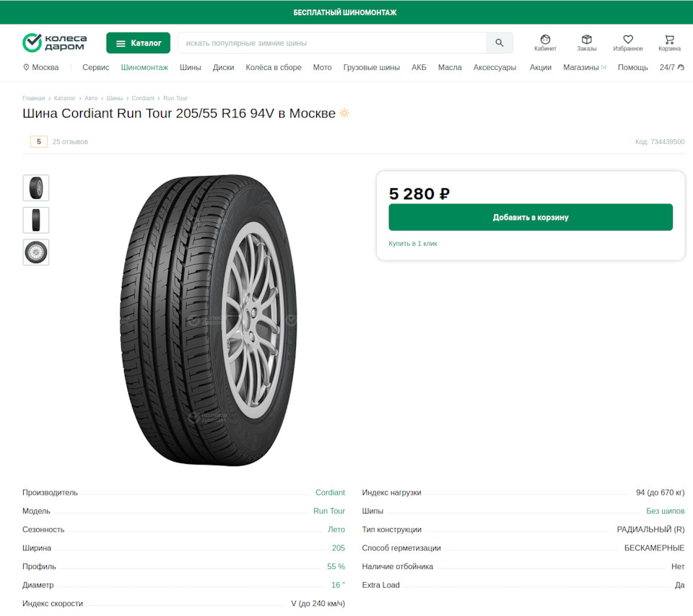Show the wheel side-view thumbnail

[36, 252]
